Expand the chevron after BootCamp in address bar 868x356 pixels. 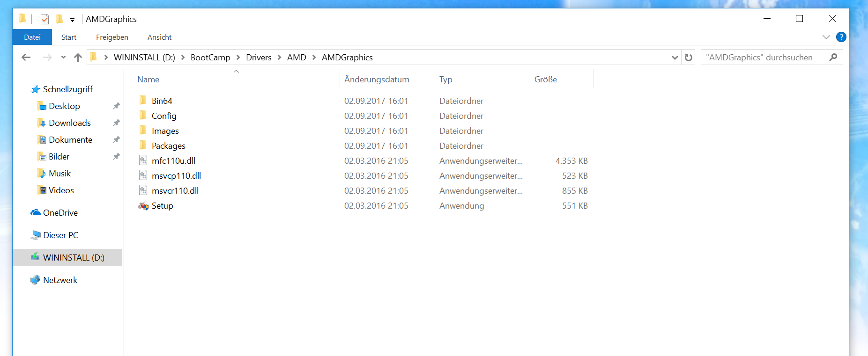point(238,57)
